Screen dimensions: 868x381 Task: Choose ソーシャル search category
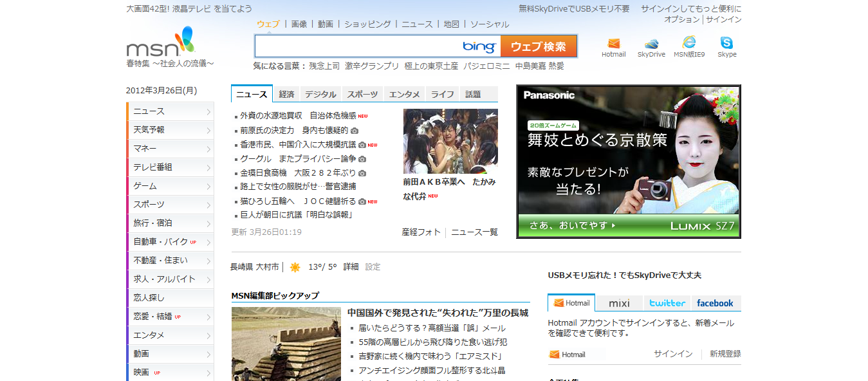coord(490,24)
